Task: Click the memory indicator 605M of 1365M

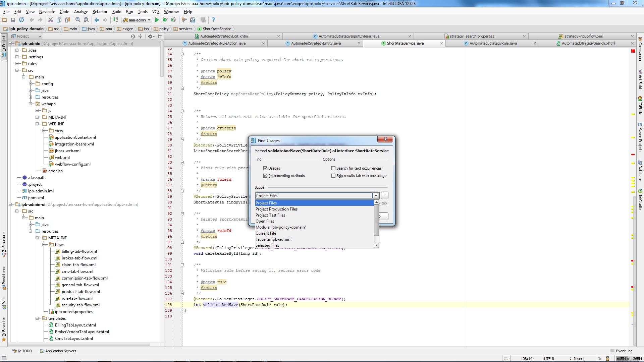Action: point(629,359)
